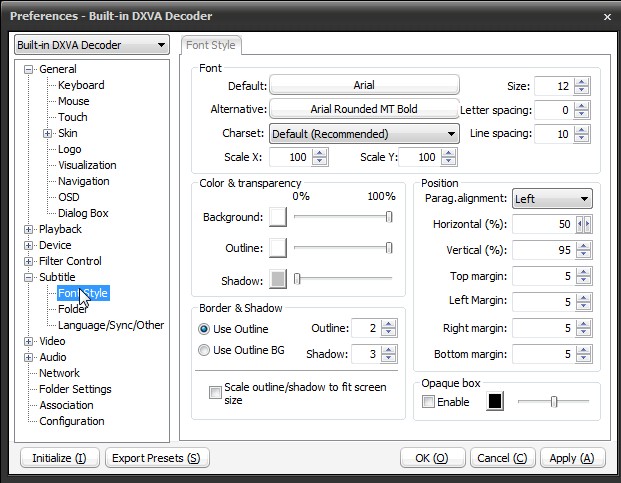Click Export Presets (S) button
Image resolution: width=621 pixels, height=483 pixels.
(x=156, y=458)
